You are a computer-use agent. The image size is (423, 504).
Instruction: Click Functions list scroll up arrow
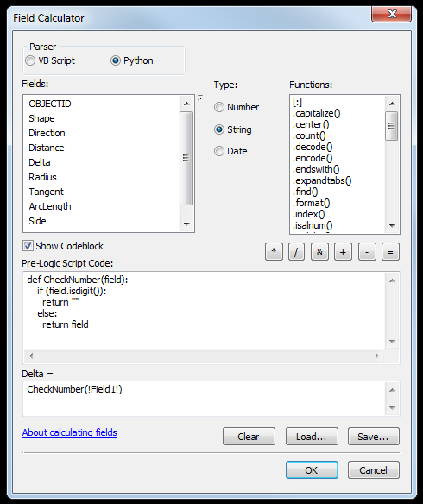(x=392, y=104)
